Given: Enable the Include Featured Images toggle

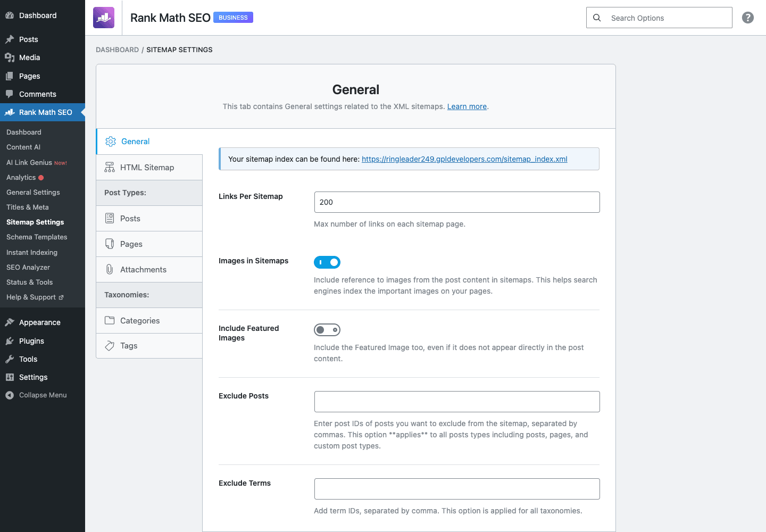Looking at the screenshot, I should click(327, 330).
